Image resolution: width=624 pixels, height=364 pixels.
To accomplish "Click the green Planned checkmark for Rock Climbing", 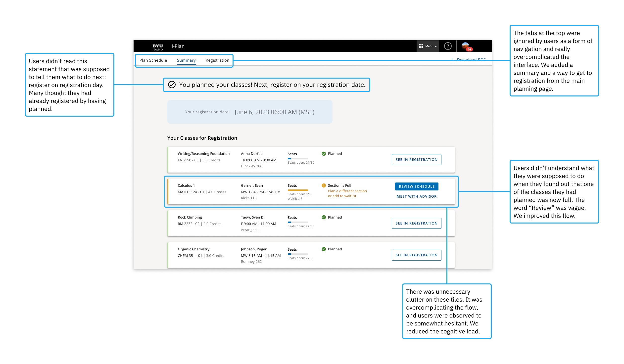I will pos(324,217).
